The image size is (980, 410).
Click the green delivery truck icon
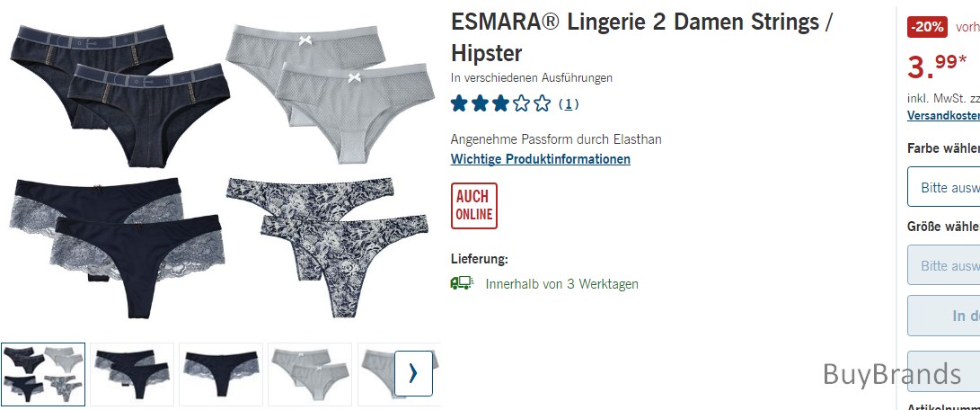[x=462, y=283]
